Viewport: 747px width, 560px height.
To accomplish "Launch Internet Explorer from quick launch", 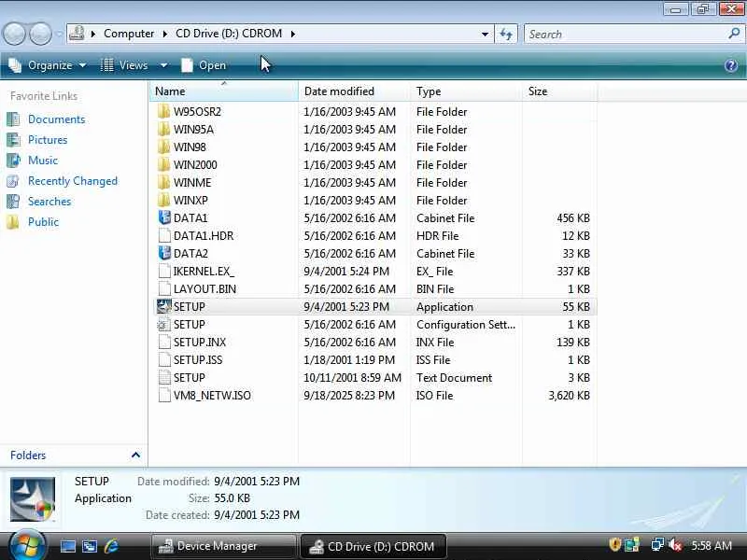I will coord(112,546).
